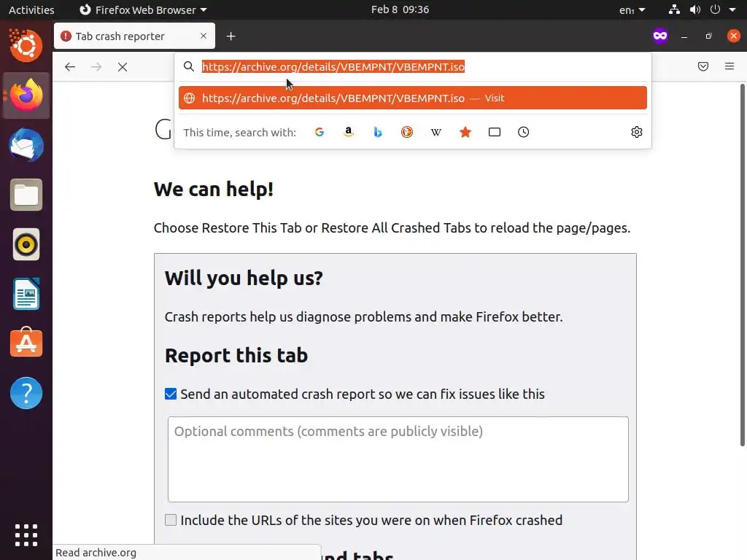Click the 'We can help!' heading
The image size is (747, 560).
pos(214,189)
